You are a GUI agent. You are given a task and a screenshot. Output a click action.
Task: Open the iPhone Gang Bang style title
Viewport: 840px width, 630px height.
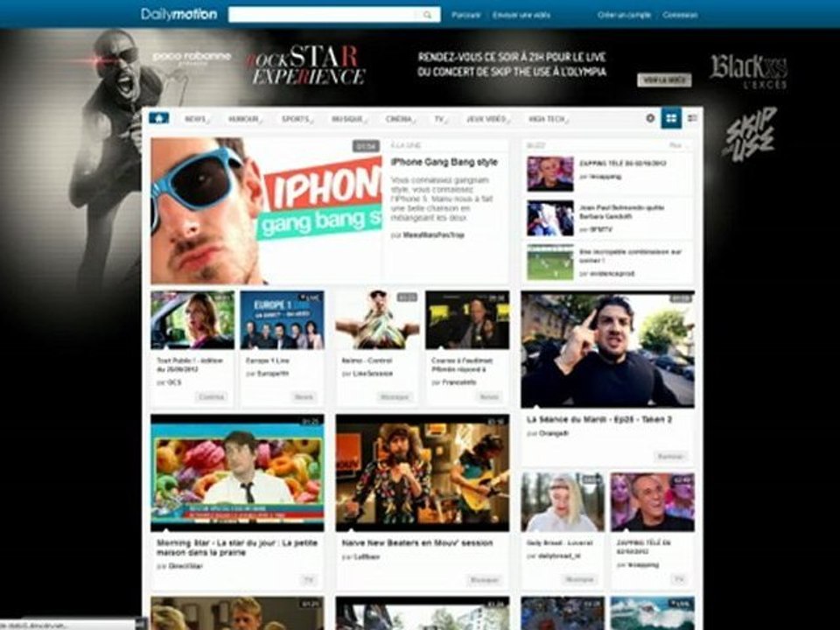pos(444,163)
